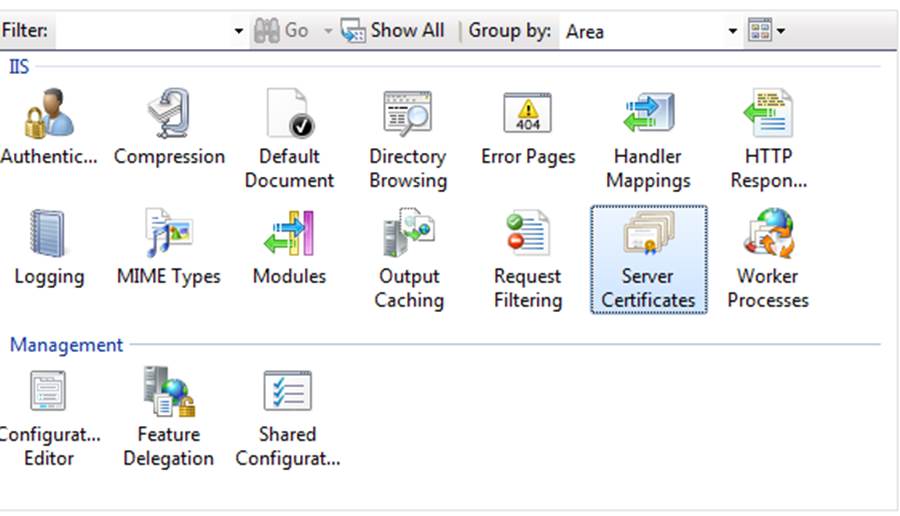This screenshot has width=900, height=516.
Task: Click the Filter text input field
Action: click(x=143, y=30)
